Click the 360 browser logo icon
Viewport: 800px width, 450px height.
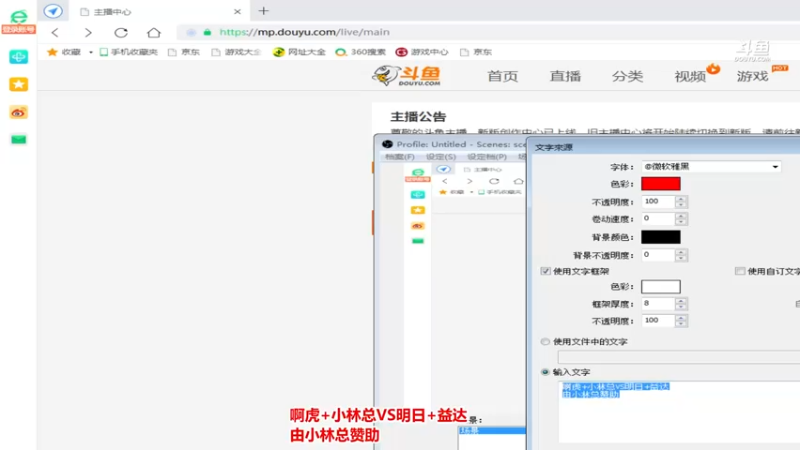coord(18,16)
